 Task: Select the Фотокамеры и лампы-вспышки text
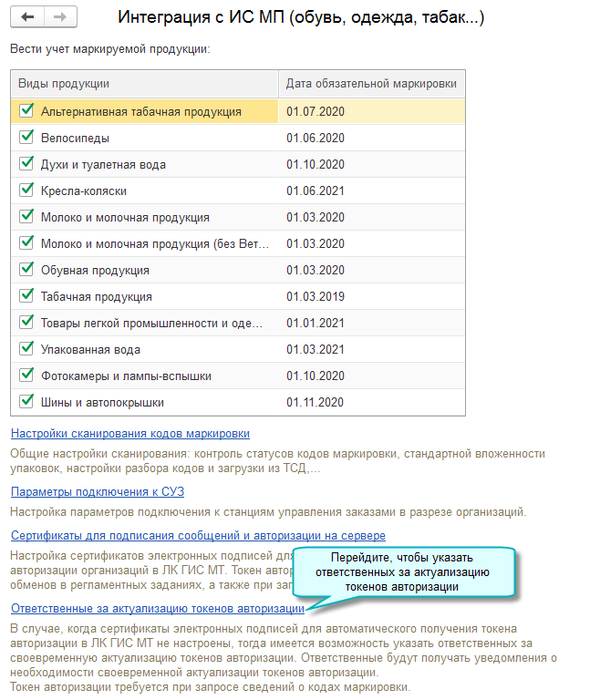pos(126,376)
